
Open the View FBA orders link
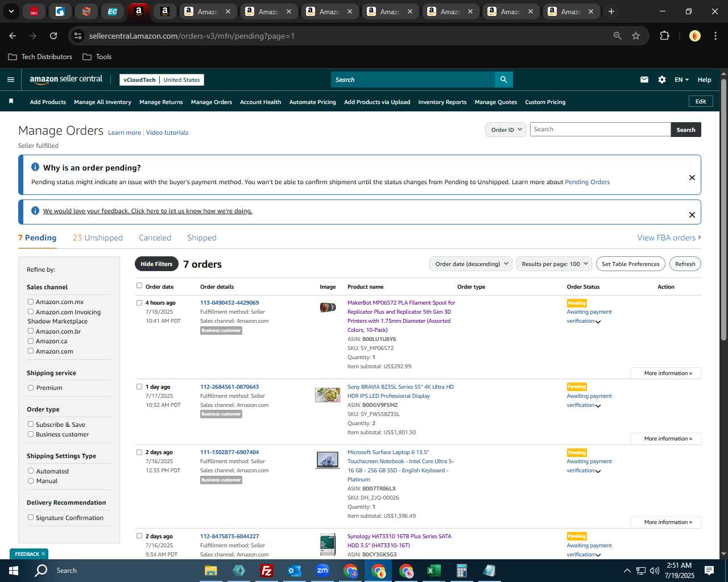[x=669, y=238]
